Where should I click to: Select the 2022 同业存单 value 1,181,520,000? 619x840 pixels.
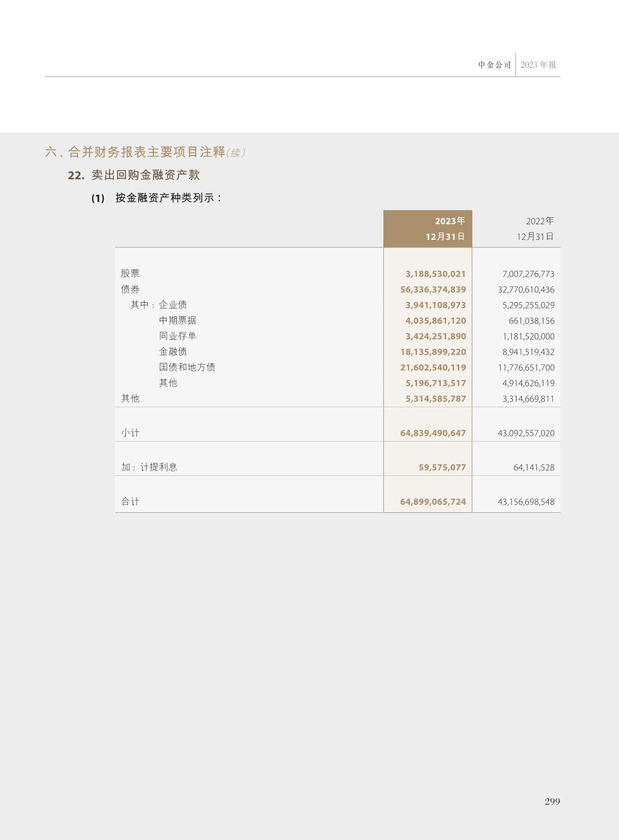[528, 337]
